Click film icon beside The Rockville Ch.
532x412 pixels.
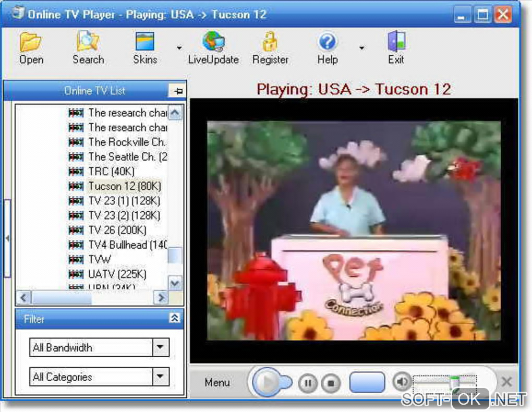76,142
